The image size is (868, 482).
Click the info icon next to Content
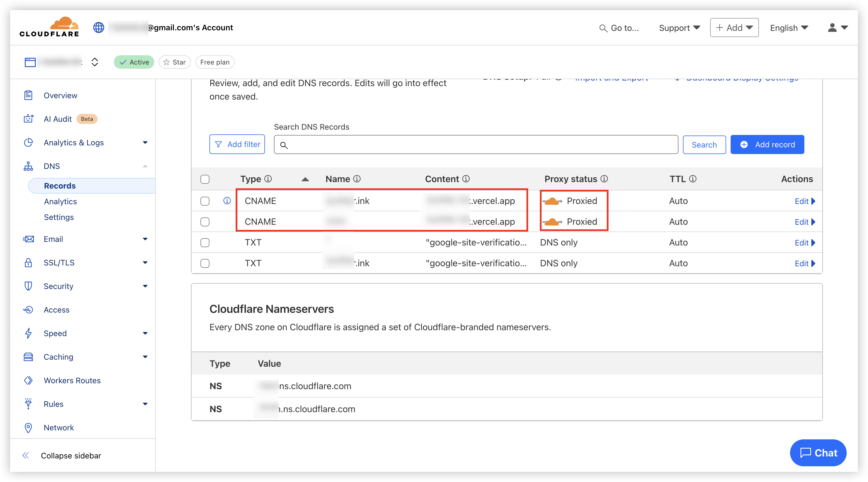click(466, 179)
